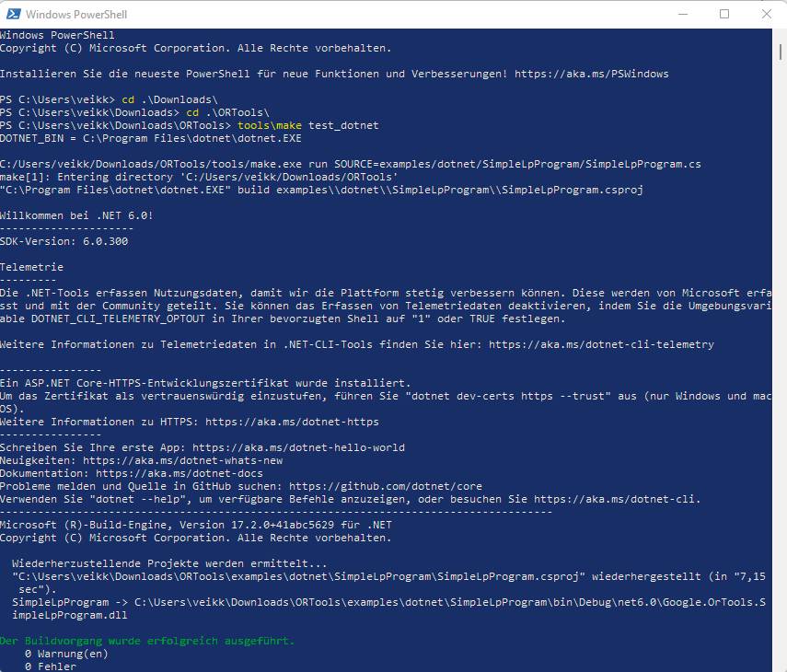The height and width of the screenshot is (672, 787).
Task: Open the https://aka.ms/PSWindows link
Action: (x=591, y=74)
